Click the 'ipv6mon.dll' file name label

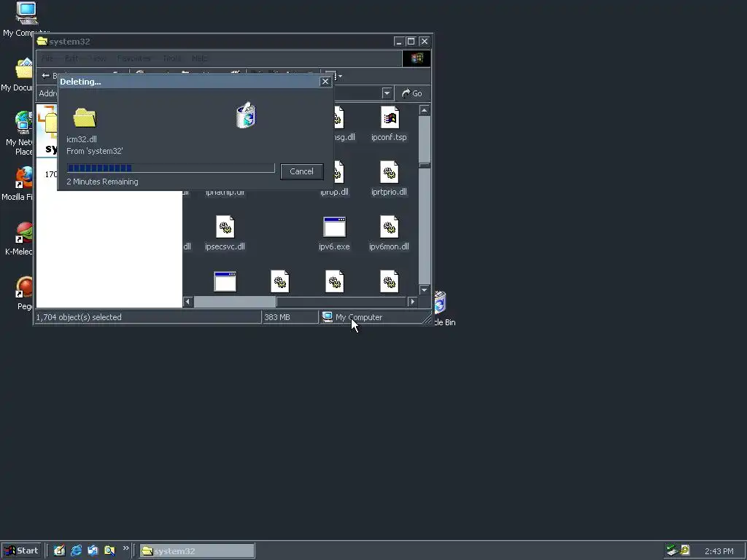click(x=390, y=246)
